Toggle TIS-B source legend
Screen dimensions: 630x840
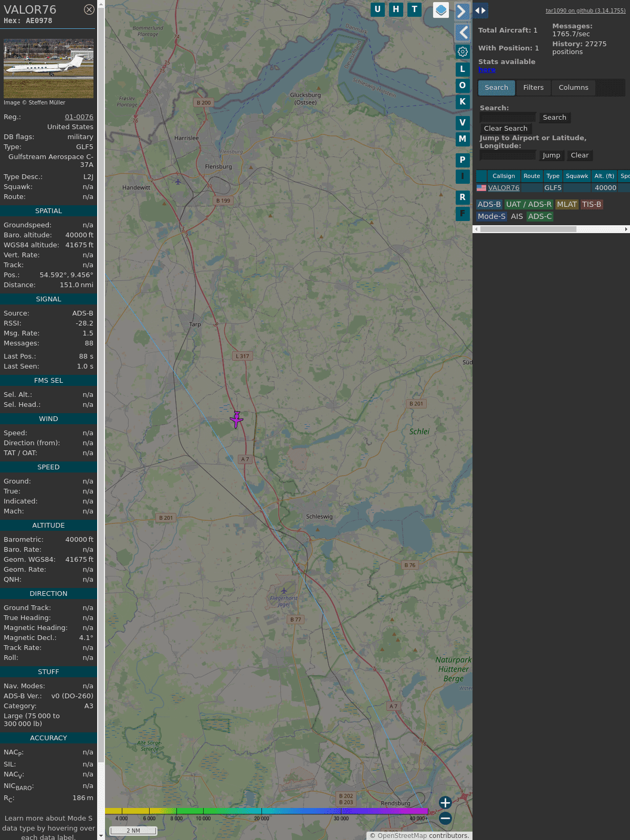click(592, 205)
